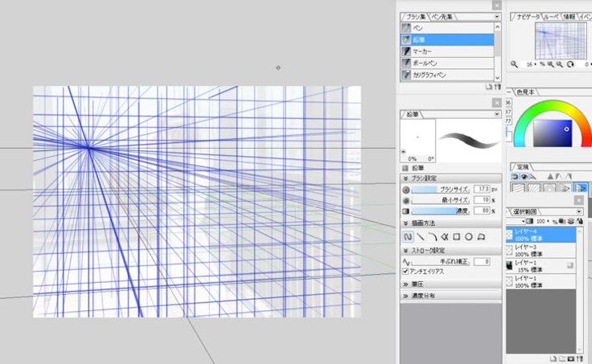The width and height of the screenshot is (592, 364).
Task: Toggle visibility of レイヤー3
Action: pos(508,249)
